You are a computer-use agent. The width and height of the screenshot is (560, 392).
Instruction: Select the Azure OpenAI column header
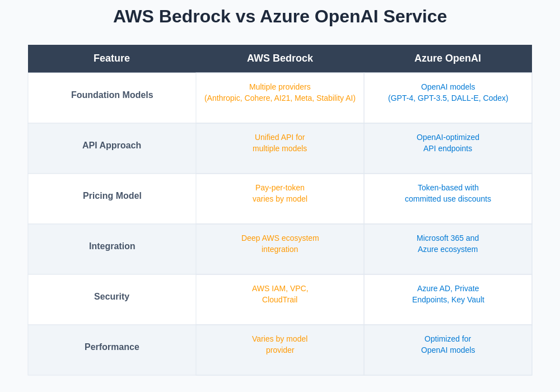(447, 58)
